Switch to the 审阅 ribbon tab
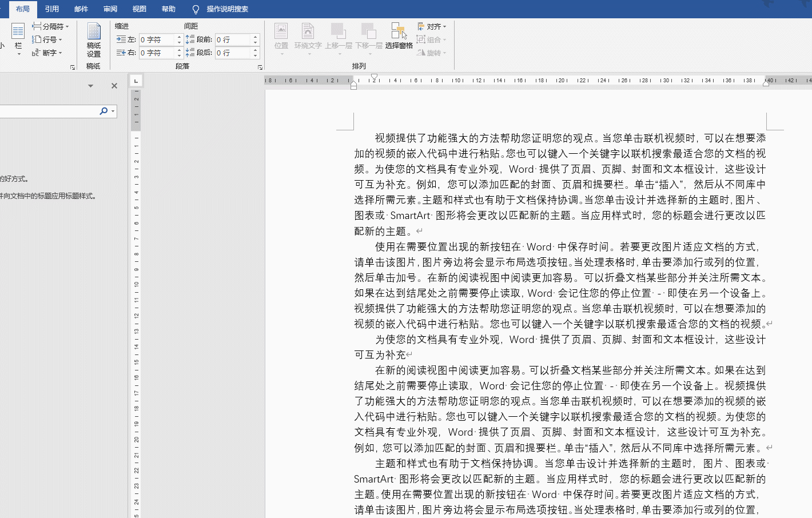The width and height of the screenshot is (812, 518). 110,9
